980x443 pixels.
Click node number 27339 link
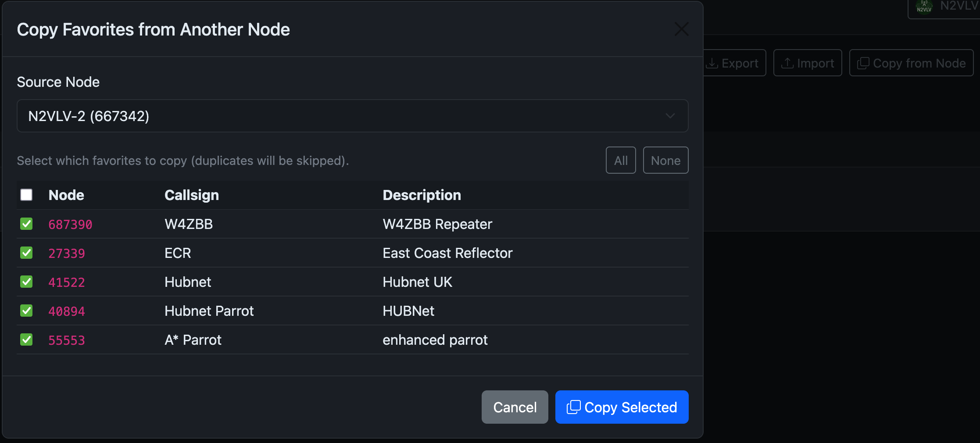click(67, 253)
